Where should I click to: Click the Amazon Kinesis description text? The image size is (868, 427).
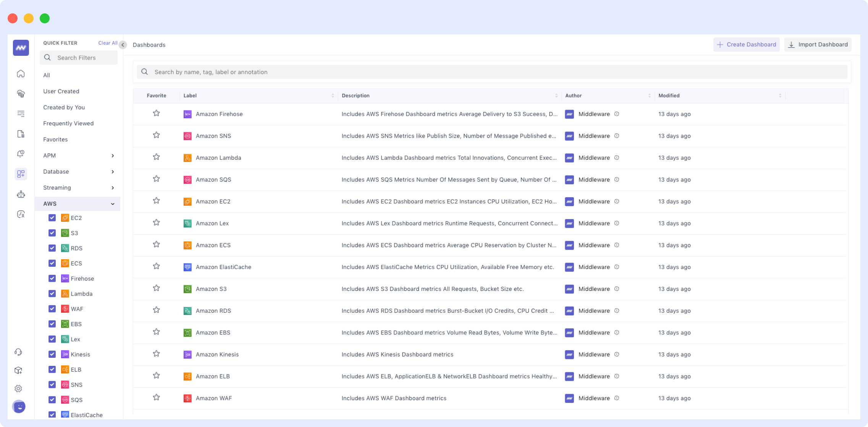coord(397,354)
